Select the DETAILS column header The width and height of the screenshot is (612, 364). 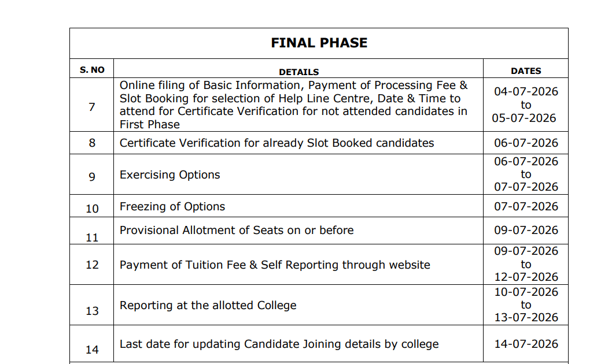(298, 72)
